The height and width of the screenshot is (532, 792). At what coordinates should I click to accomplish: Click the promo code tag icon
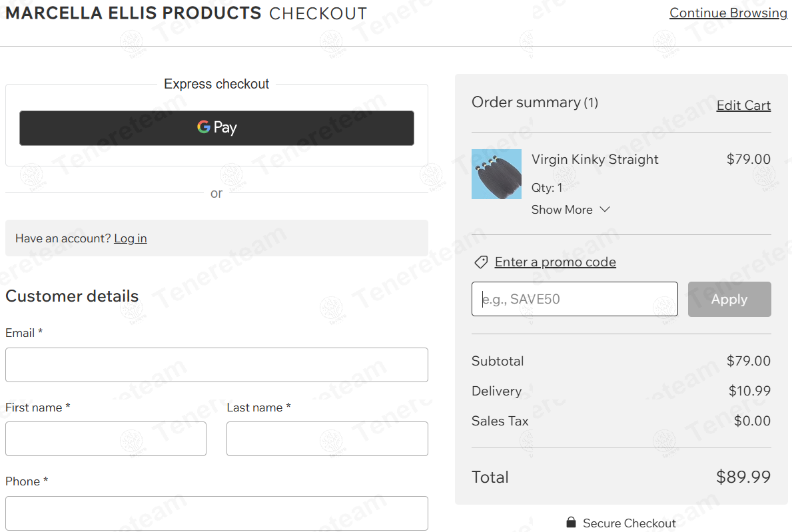(481, 262)
